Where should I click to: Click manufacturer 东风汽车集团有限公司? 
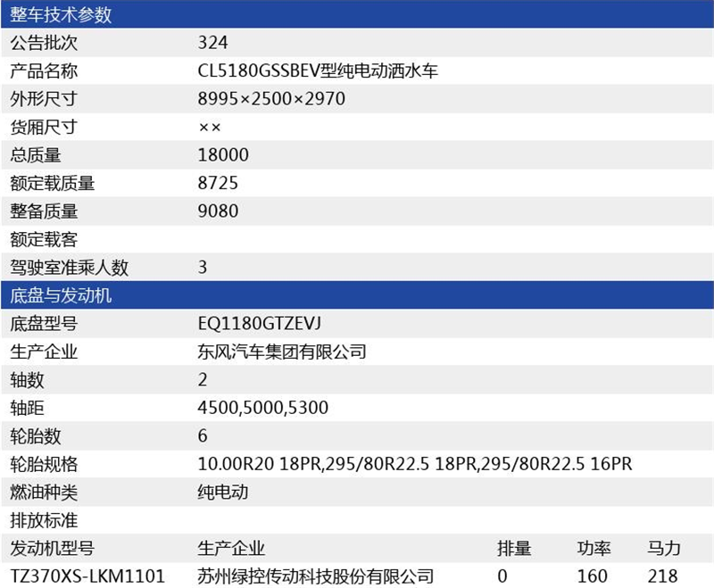(282, 352)
